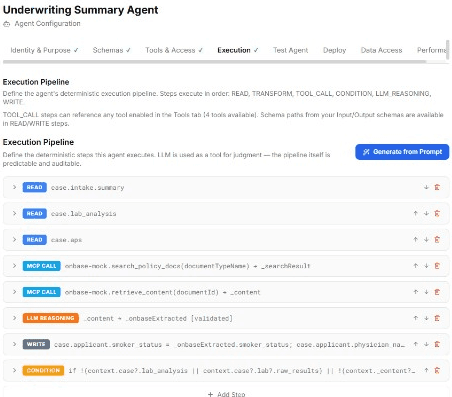452x397 pixels.
Task: Move the case.aps step down
Action: coord(426,239)
